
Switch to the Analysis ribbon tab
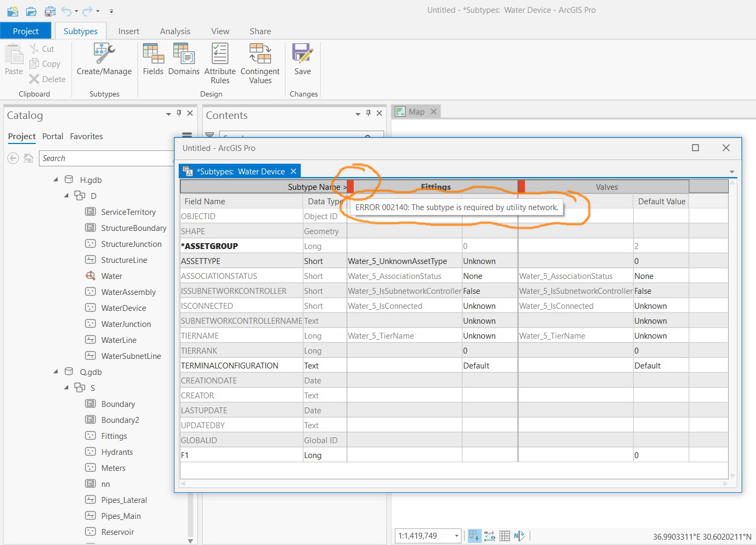click(x=175, y=31)
